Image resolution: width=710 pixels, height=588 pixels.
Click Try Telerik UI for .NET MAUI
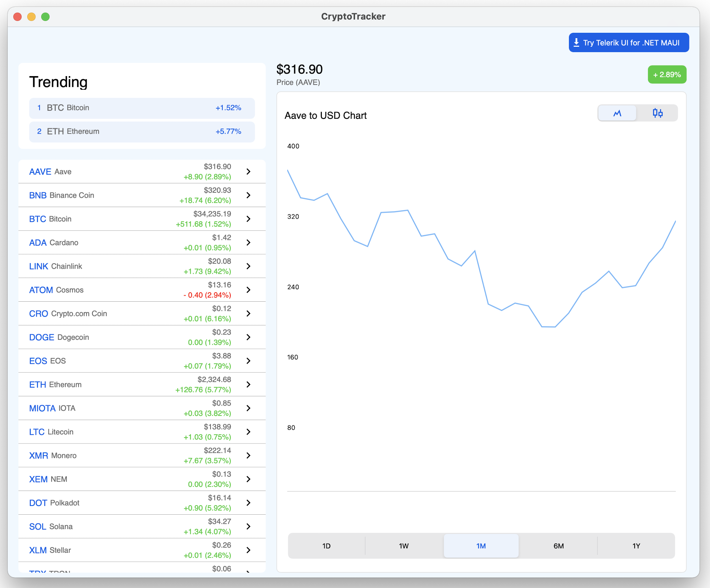pyautogui.click(x=629, y=43)
